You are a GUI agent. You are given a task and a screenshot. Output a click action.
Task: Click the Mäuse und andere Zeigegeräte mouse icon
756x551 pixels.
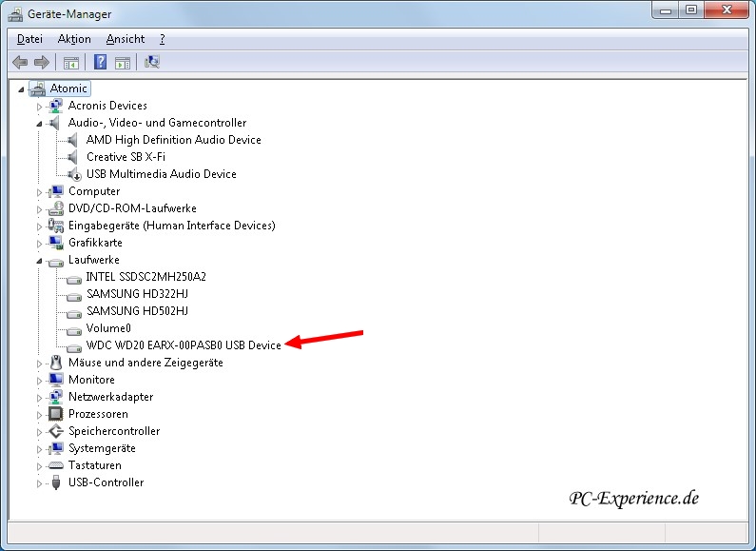tap(56, 363)
